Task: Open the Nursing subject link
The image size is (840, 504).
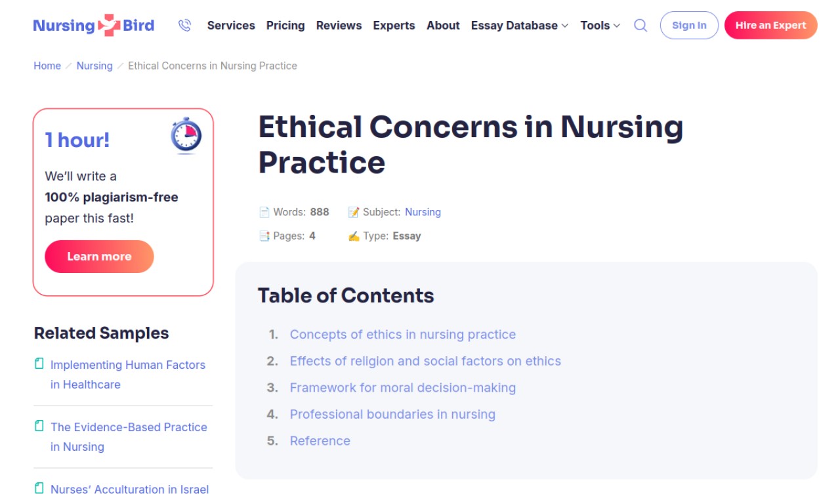Action: 423,212
